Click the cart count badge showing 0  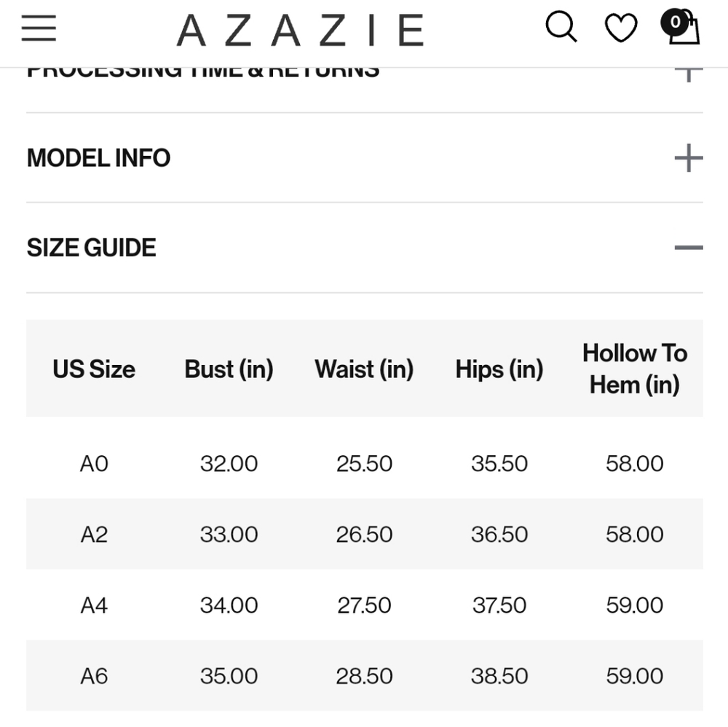(675, 22)
